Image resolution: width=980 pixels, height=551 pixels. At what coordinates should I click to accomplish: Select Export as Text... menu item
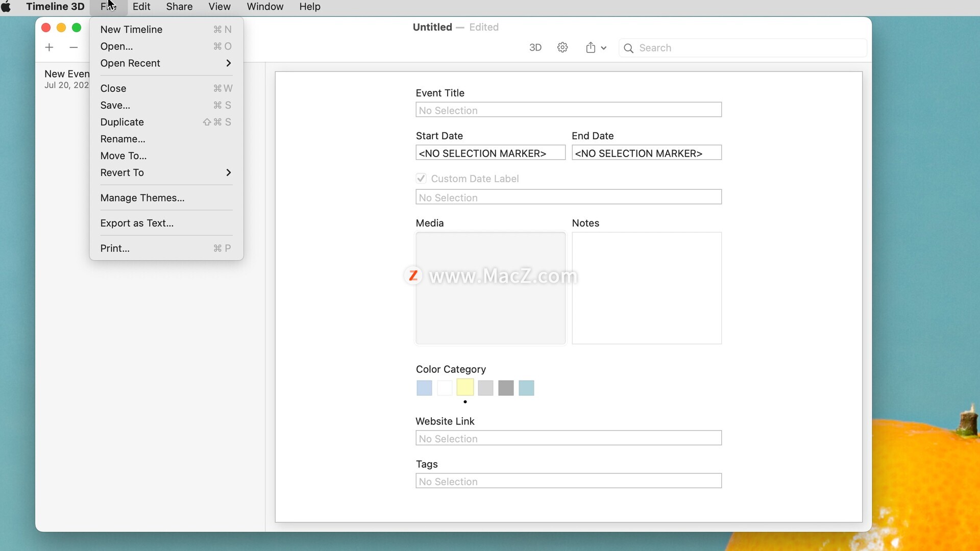click(166, 223)
